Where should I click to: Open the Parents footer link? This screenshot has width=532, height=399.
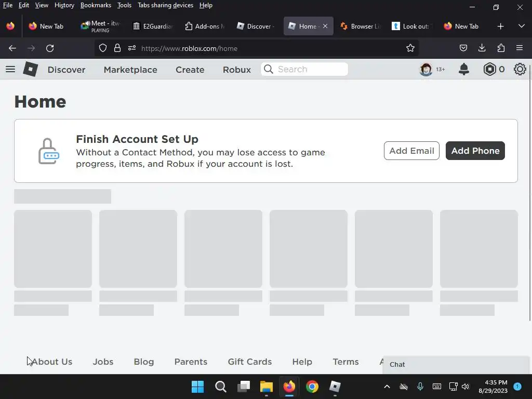[x=191, y=362]
